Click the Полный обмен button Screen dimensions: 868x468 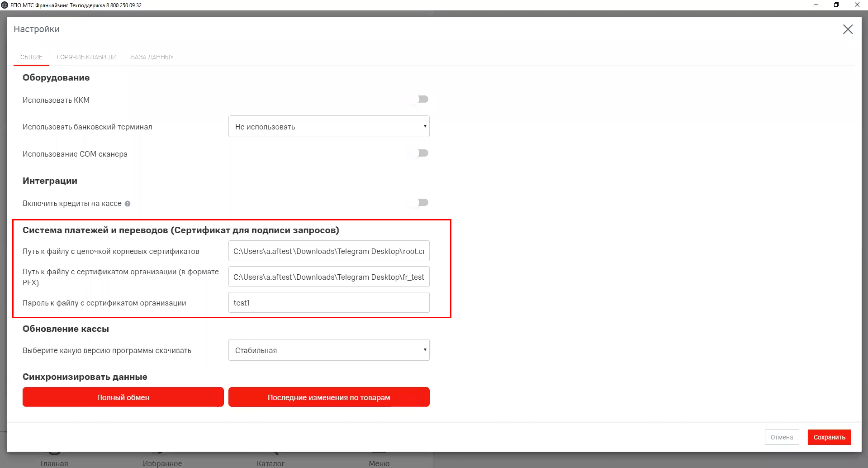pos(123,397)
